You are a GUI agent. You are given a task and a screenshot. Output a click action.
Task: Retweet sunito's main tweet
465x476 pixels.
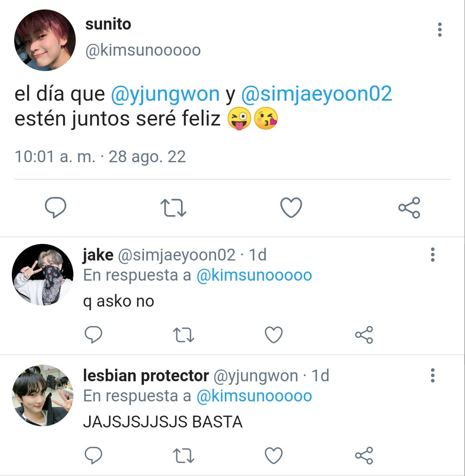[x=173, y=208]
